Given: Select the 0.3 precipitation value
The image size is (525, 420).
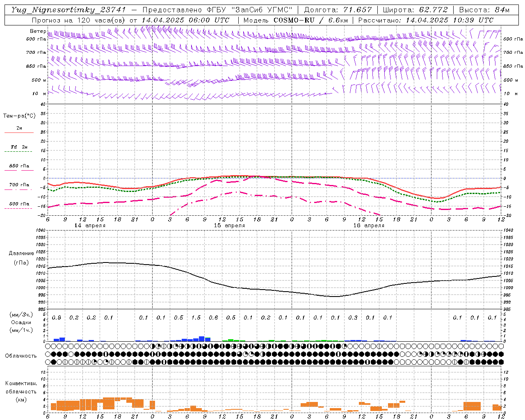Looking at the screenshot, I should point(353,317).
